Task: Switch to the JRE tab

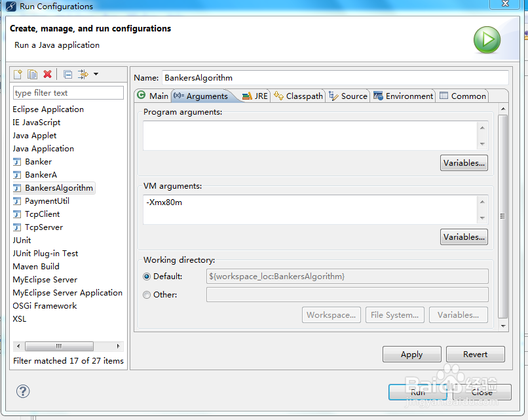Action: coord(255,96)
